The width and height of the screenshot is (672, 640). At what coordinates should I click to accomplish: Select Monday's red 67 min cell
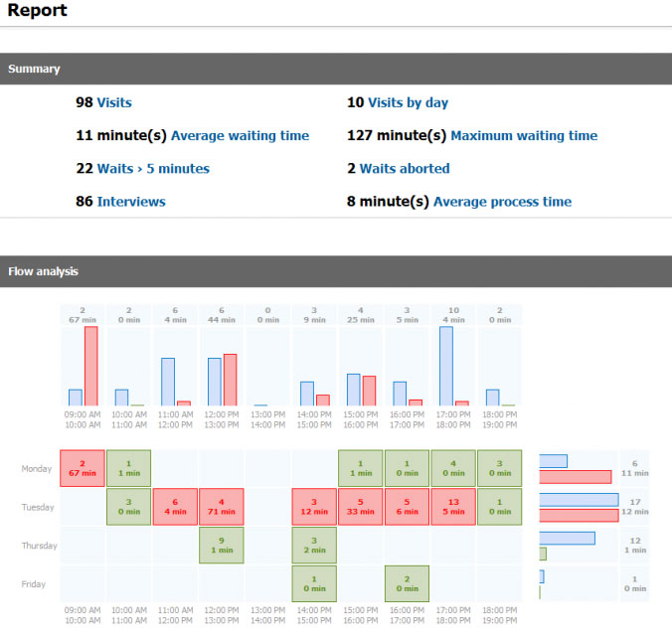click(83, 468)
